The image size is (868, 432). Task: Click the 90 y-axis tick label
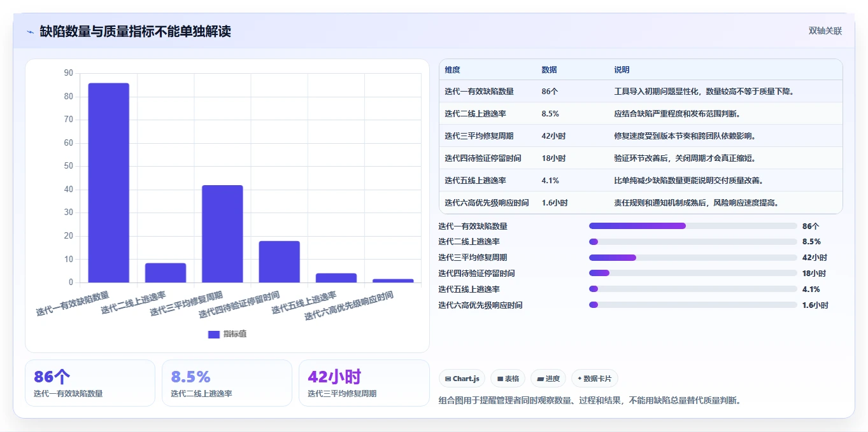tap(69, 73)
